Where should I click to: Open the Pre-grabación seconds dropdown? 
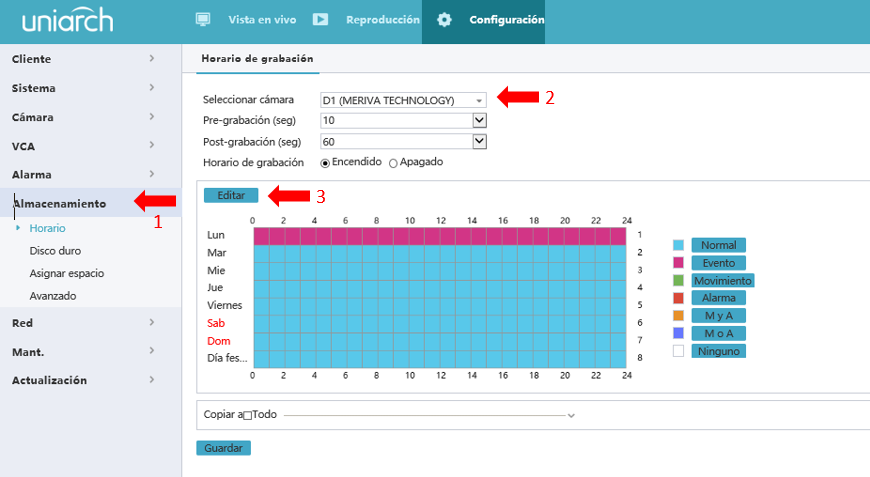pyautogui.click(x=479, y=120)
